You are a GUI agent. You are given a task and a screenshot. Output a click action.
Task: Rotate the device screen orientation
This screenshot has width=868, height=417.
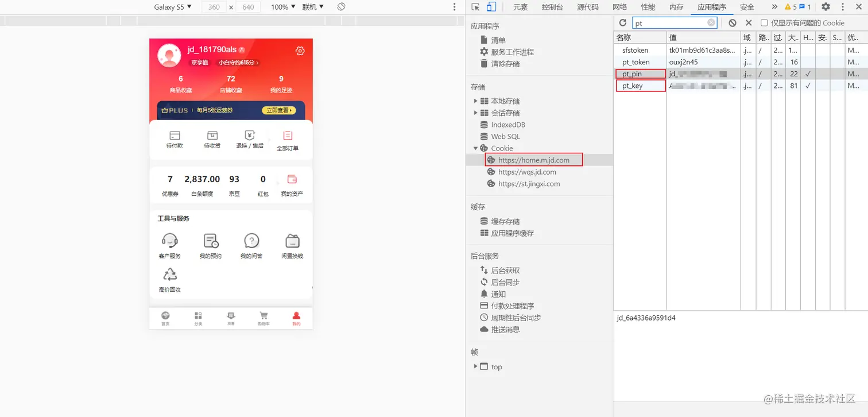(341, 7)
